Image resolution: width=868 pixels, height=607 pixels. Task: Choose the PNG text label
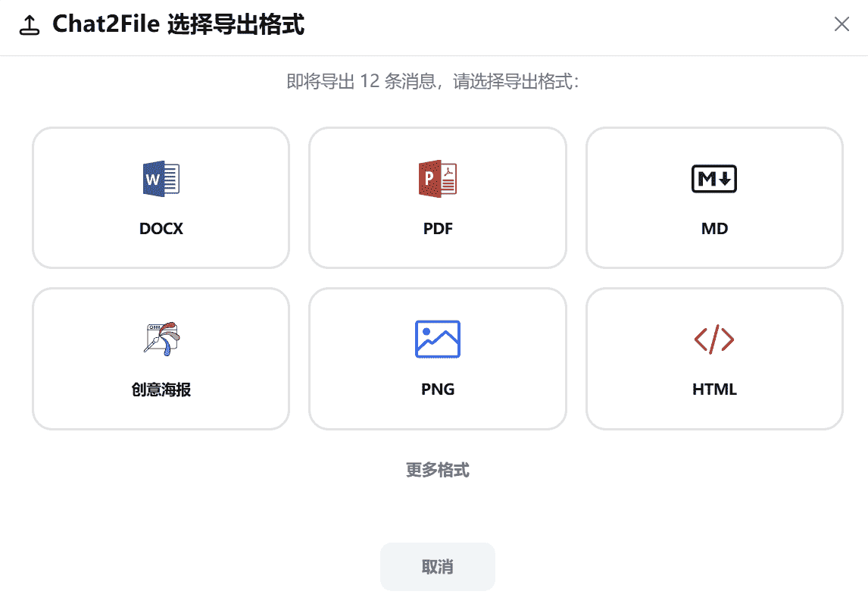(x=438, y=390)
